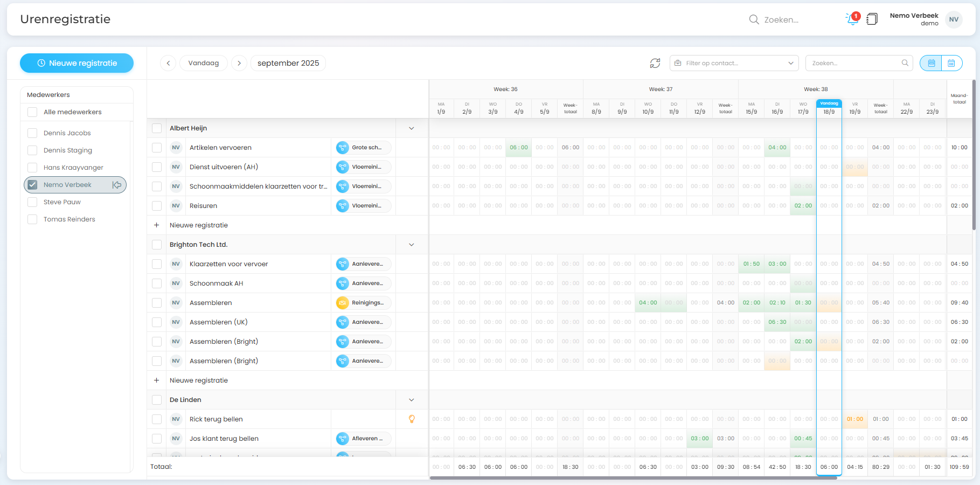
Task: Open the notifications bell icon
Action: pyautogui.click(x=852, y=19)
